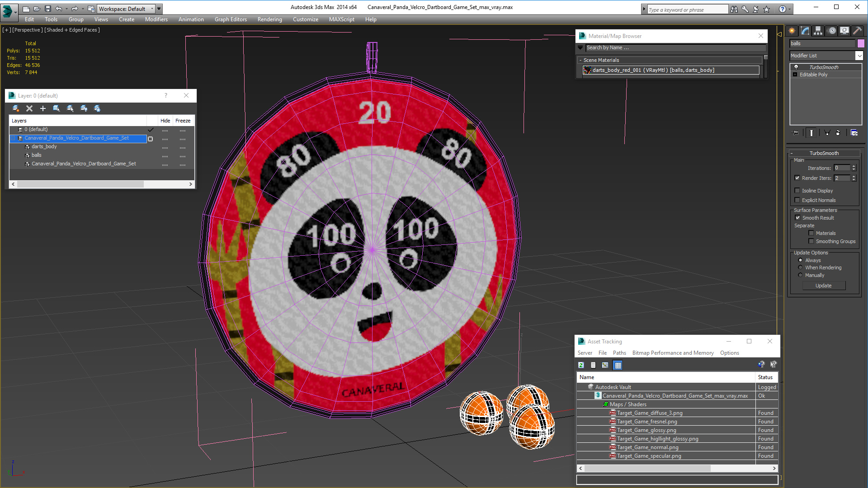The image size is (868, 488).
Task: Click Select Highlighted Objects icon in Layer dialog
Action: coord(57,108)
